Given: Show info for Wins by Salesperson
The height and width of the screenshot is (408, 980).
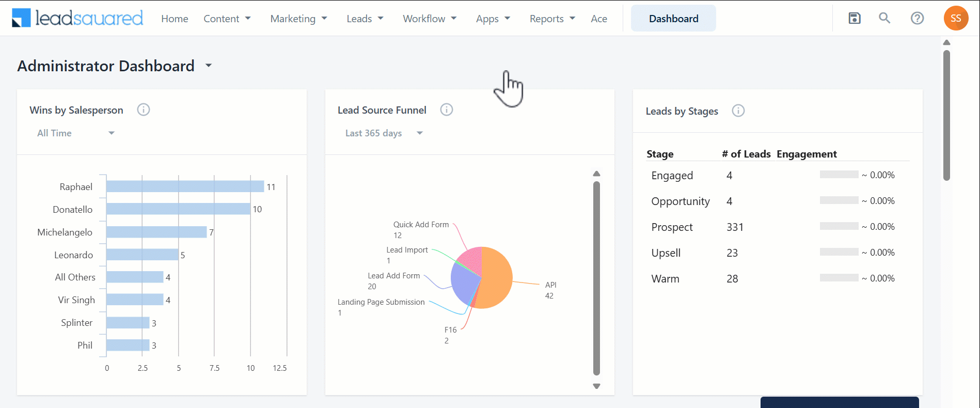Looking at the screenshot, I should [x=144, y=110].
